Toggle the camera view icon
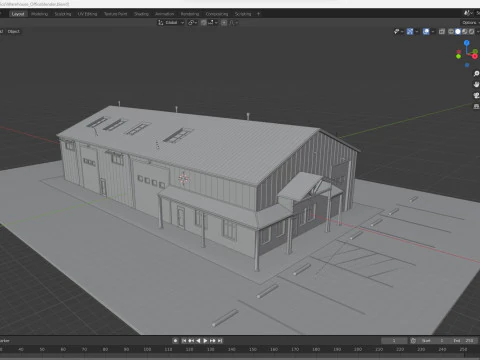Image resolution: width=480 pixels, height=360 pixels. point(476,95)
